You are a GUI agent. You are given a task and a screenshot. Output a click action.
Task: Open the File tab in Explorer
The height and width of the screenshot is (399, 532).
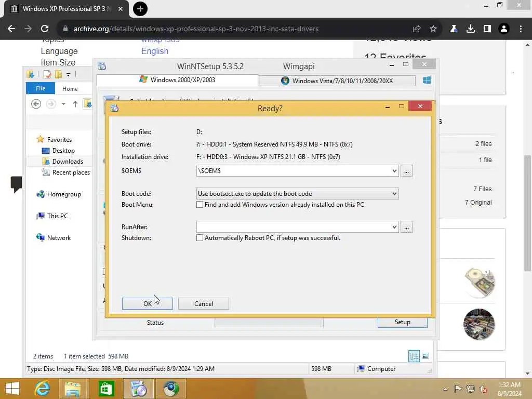[x=41, y=88]
